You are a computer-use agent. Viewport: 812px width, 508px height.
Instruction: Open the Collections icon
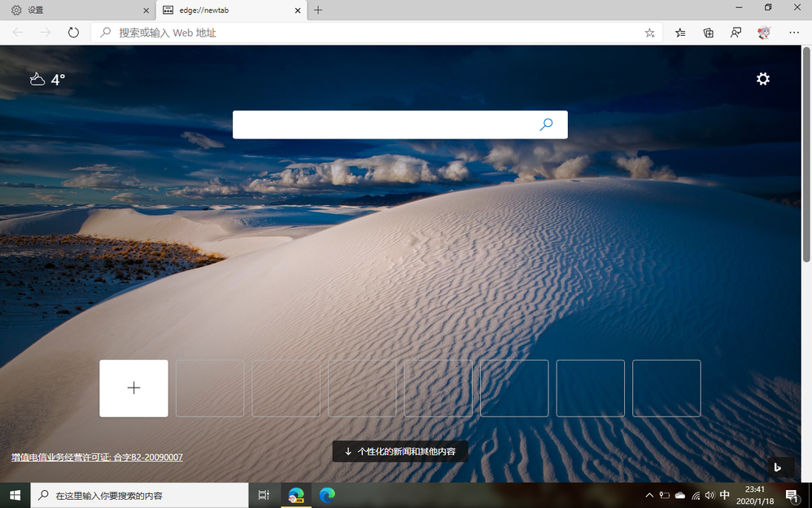coord(709,33)
